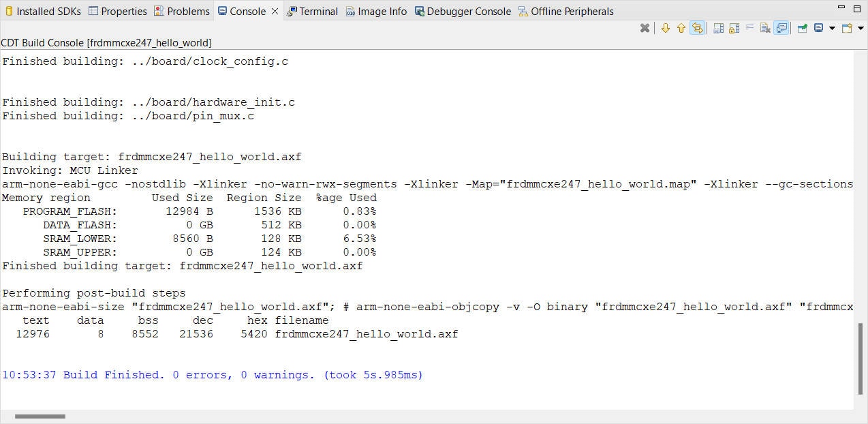Image resolution: width=868 pixels, height=424 pixels.
Task: Expand Display Selected Console dropdown arrow
Action: (x=832, y=29)
